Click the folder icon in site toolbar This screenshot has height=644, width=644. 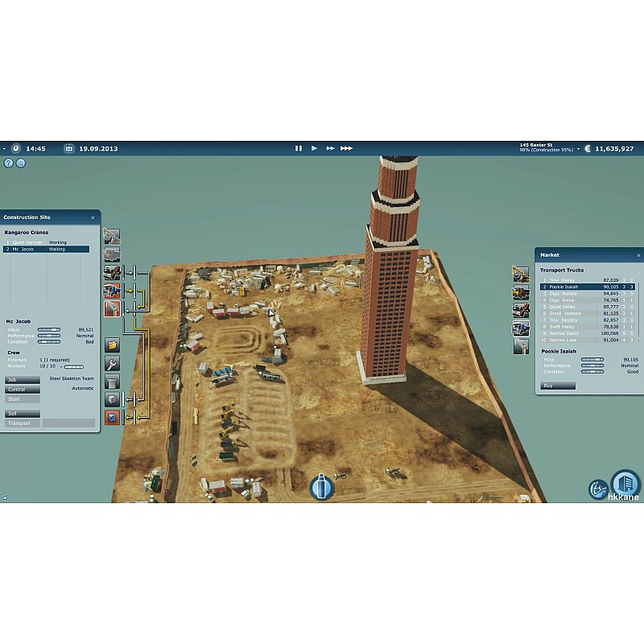(112, 345)
